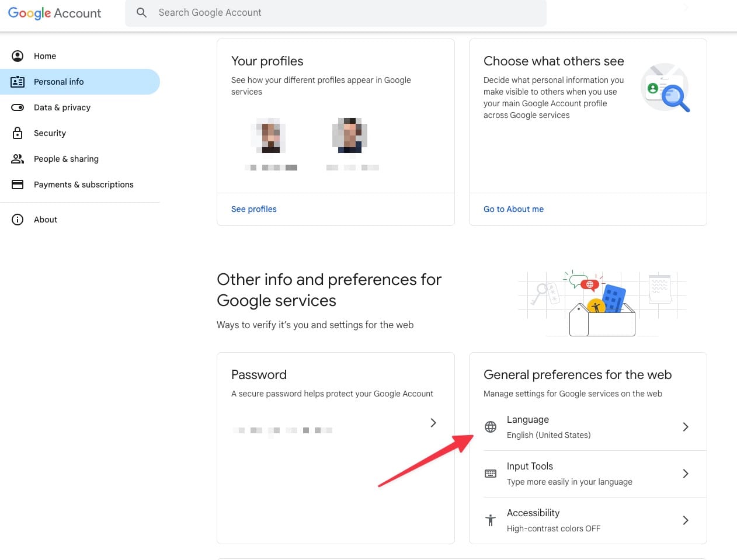Open the Home section
This screenshot has height=560, width=737.
point(80,56)
